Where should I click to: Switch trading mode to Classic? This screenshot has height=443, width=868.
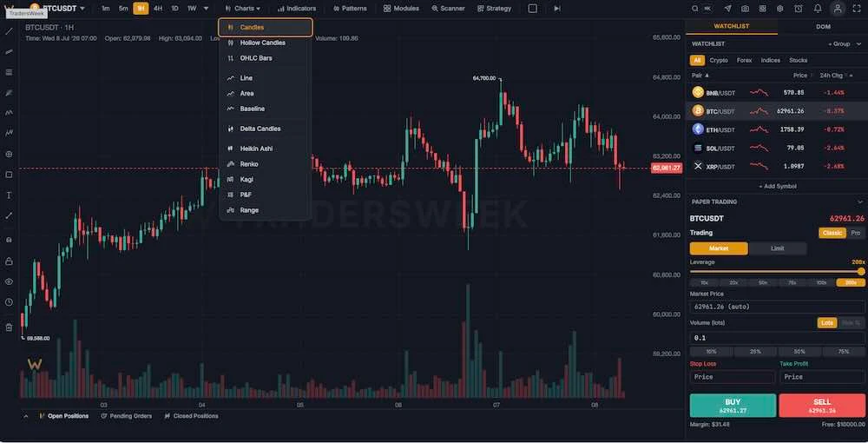832,233
